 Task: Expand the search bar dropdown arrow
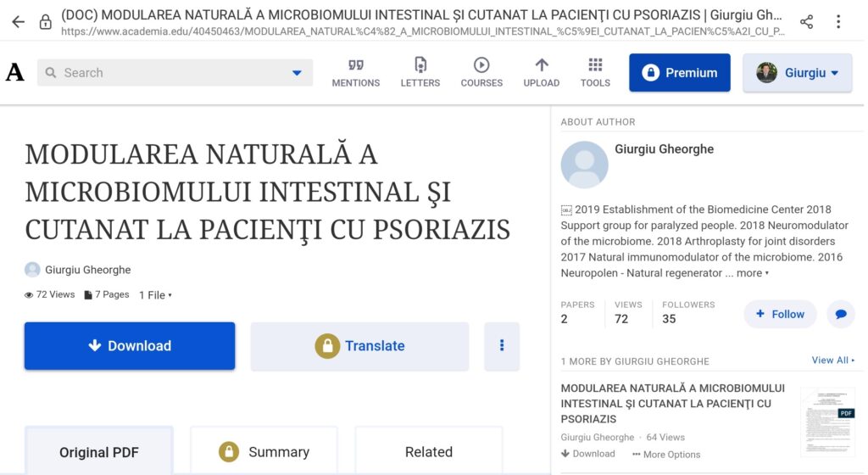coord(297,73)
